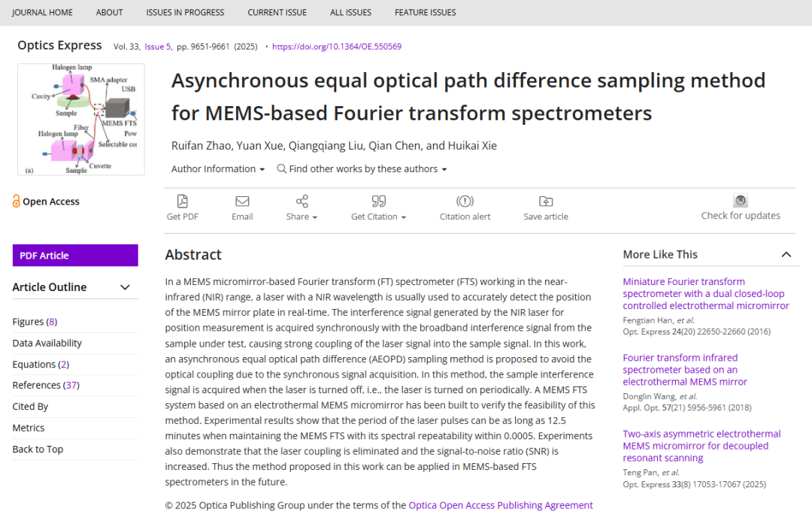
Task: View References (37) section
Action: [x=47, y=384]
